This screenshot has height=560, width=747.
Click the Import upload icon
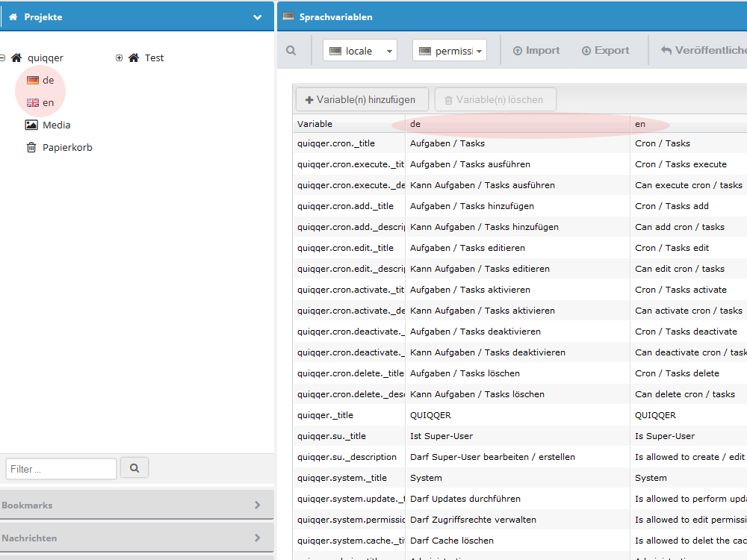click(518, 51)
